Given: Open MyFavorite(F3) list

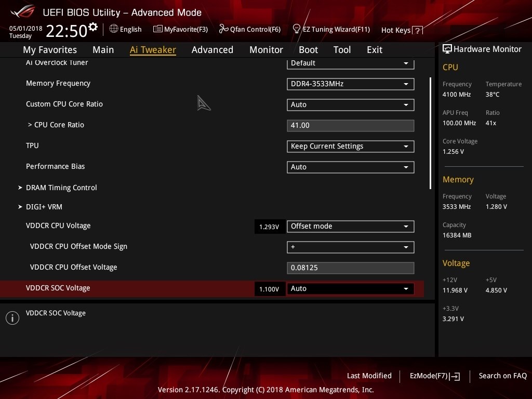Looking at the screenshot, I should (x=180, y=29).
